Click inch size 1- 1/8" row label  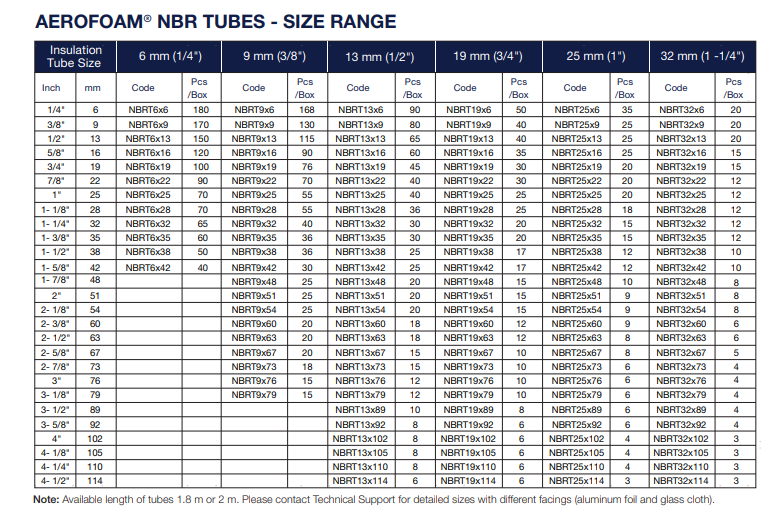coord(55,210)
